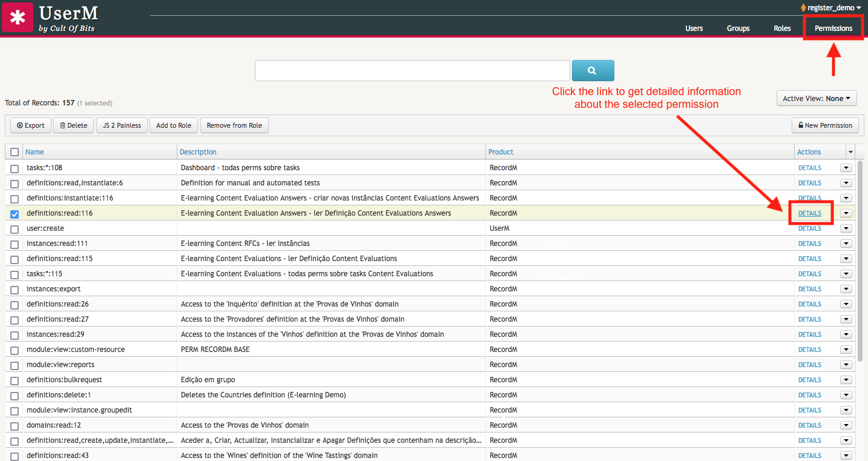
Task: Expand the actions arrow for definitions:read,instantiate:6
Action: coord(846,183)
